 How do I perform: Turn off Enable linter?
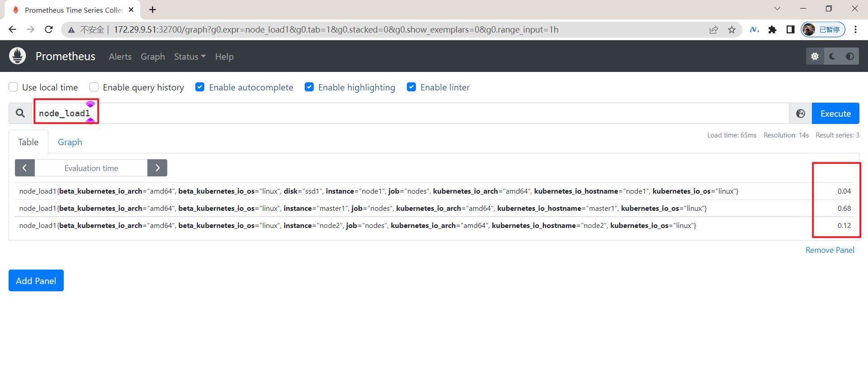click(411, 87)
